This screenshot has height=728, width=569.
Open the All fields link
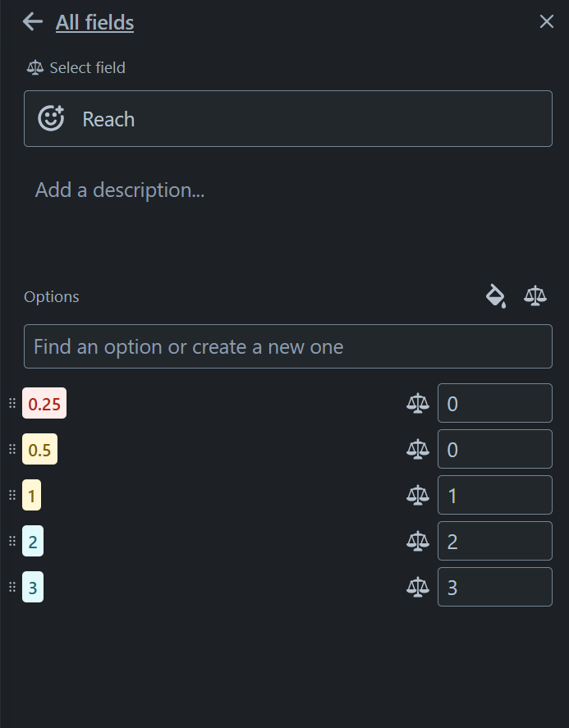pyautogui.click(x=94, y=22)
